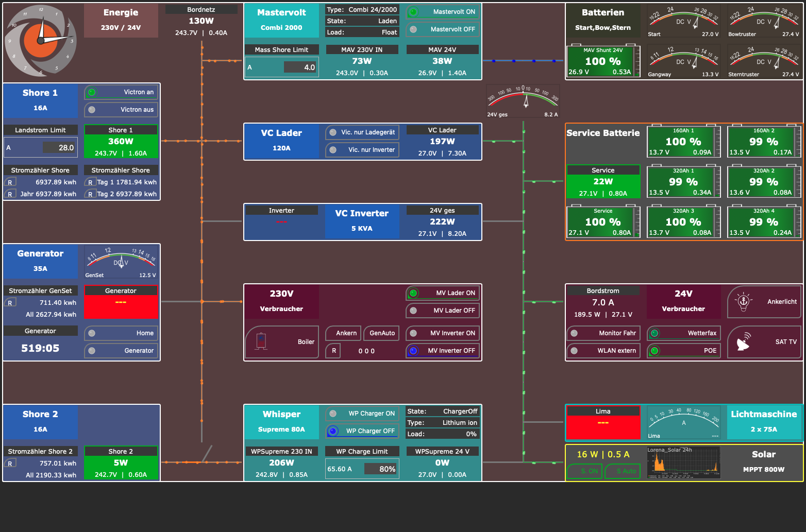Viewport: 806px width, 532px height.
Task: Open the Lorena_Solar 24h chart
Action: click(x=683, y=462)
